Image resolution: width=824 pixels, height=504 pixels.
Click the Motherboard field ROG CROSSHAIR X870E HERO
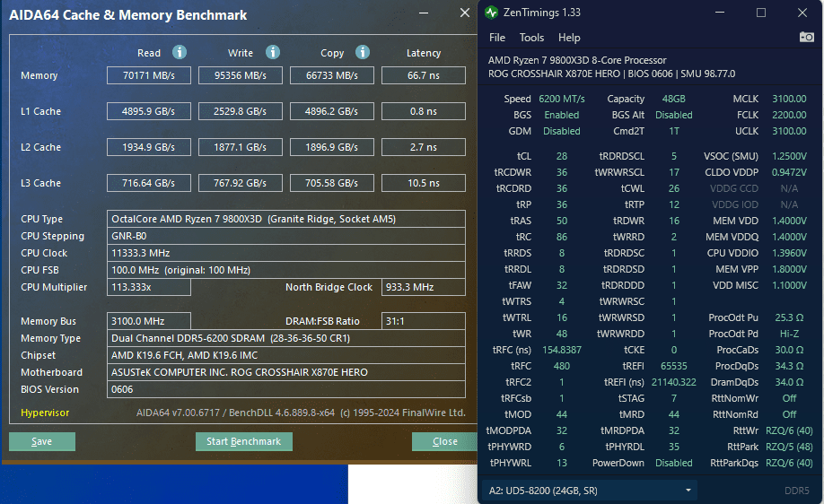point(285,373)
